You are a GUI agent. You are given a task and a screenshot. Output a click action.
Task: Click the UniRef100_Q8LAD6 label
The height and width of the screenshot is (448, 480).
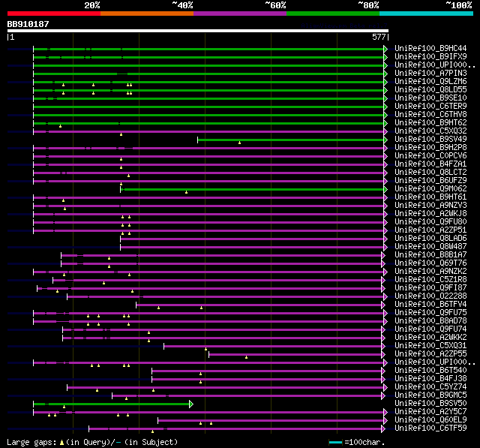click(x=430, y=239)
